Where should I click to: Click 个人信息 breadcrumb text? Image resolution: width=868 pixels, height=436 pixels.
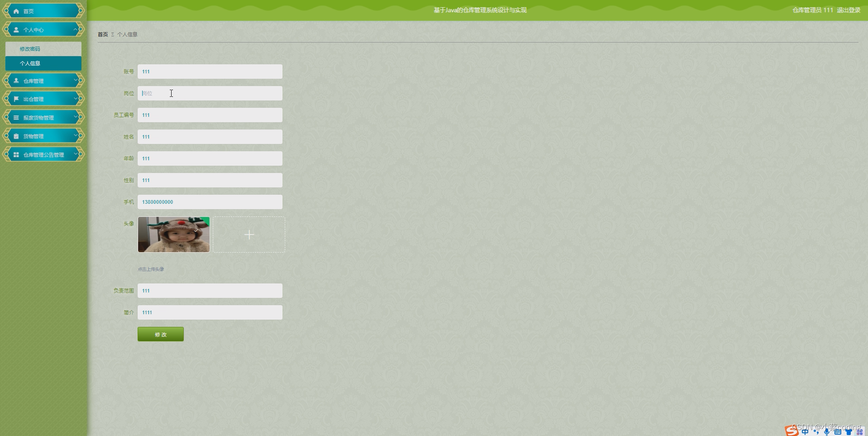[x=127, y=34]
